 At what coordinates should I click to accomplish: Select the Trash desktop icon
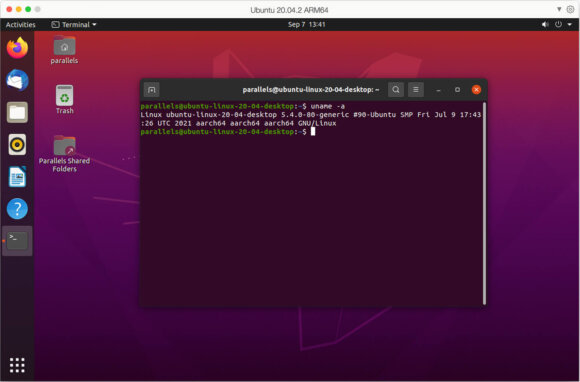click(x=64, y=100)
